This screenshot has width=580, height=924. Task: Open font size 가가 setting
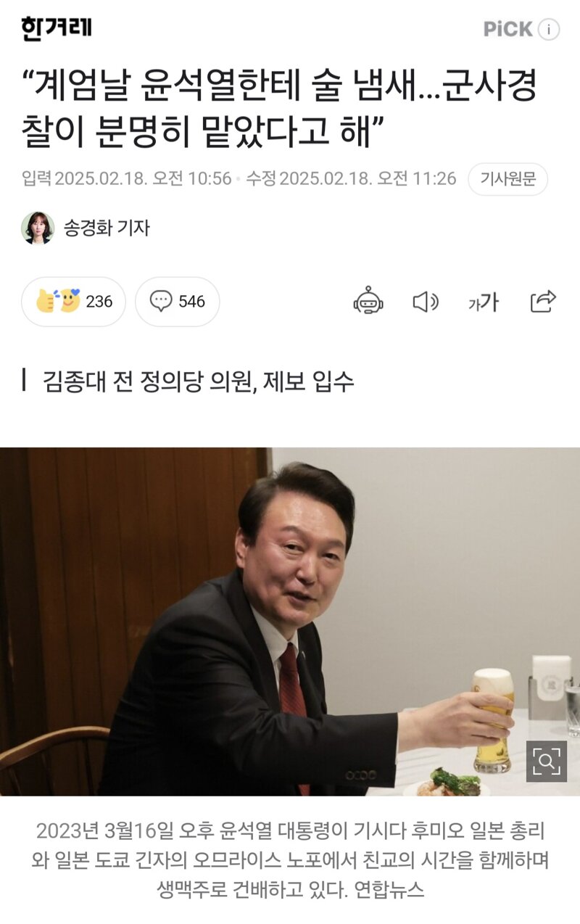[484, 302]
